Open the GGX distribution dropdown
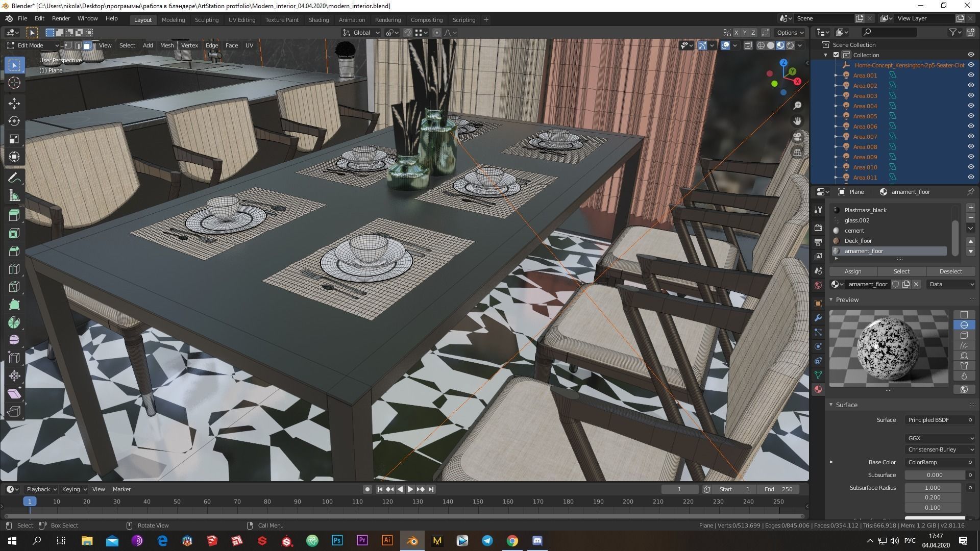Image resolution: width=980 pixels, height=551 pixels. pyautogui.click(x=940, y=438)
